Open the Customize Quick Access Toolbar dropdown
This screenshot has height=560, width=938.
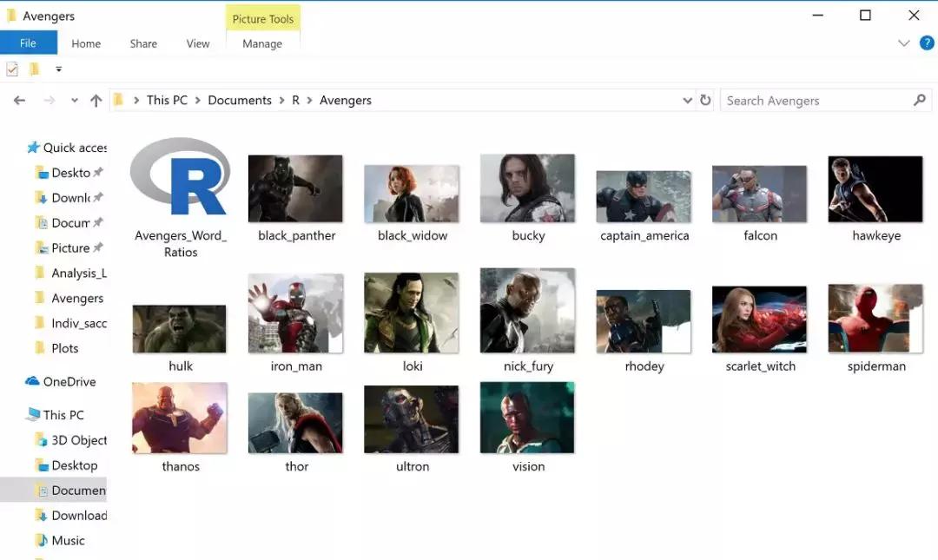click(x=58, y=69)
